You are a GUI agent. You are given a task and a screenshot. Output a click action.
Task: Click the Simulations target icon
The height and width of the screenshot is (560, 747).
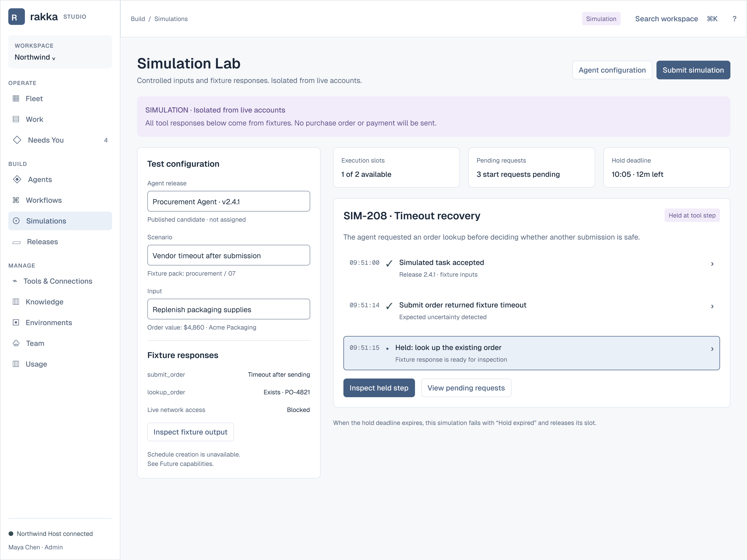click(x=16, y=221)
